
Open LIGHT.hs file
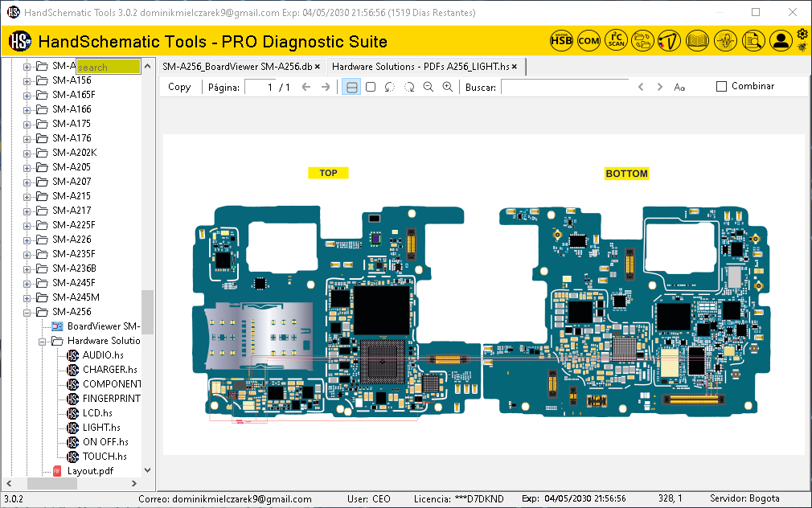[101, 428]
